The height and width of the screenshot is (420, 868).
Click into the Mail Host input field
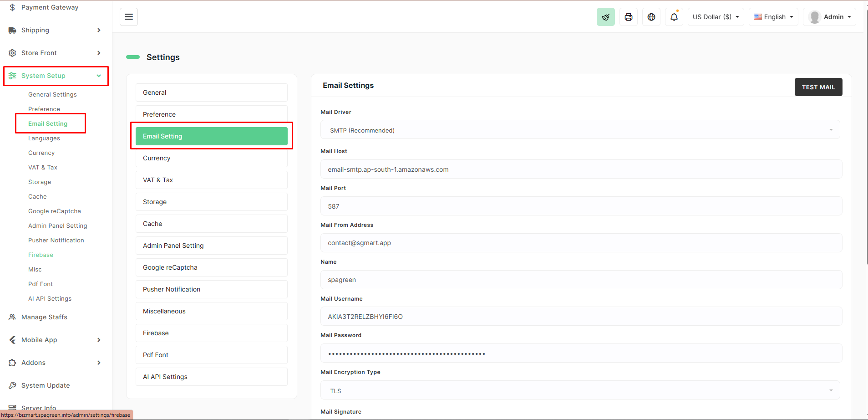coord(581,169)
